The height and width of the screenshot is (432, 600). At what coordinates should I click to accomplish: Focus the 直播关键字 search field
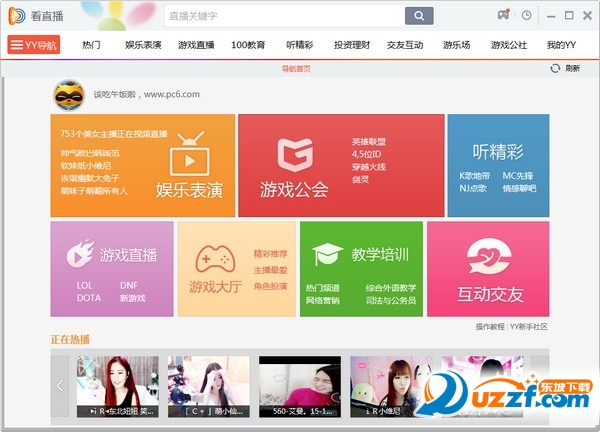[x=285, y=16]
